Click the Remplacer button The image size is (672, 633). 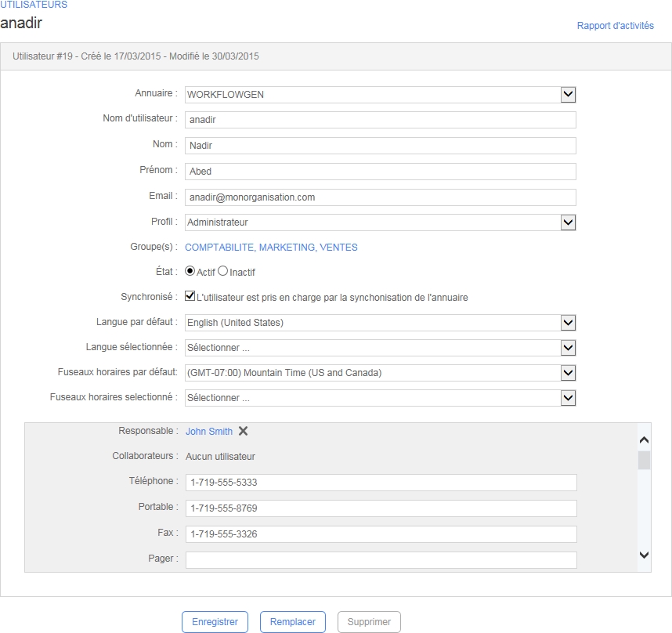click(x=292, y=622)
